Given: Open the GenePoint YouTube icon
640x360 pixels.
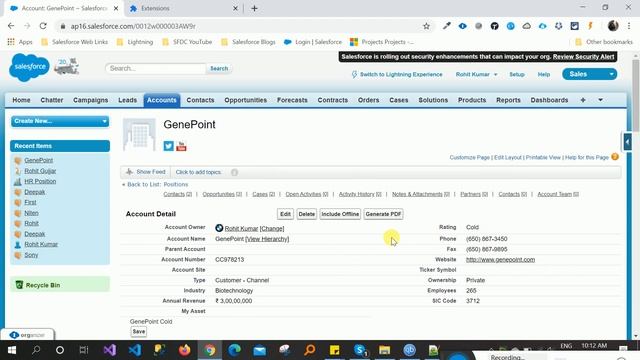Looking at the screenshot, I should coord(181,146).
